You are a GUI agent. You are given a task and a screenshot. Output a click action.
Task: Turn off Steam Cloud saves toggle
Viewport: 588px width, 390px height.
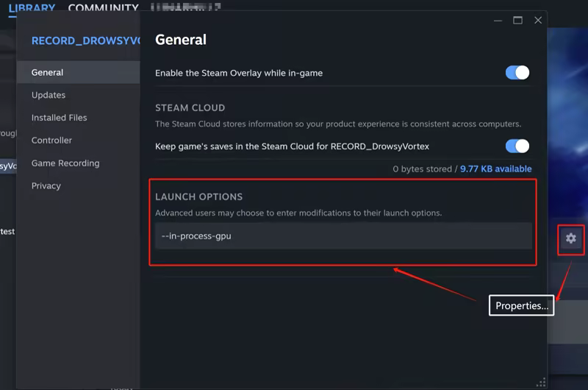[517, 146]
